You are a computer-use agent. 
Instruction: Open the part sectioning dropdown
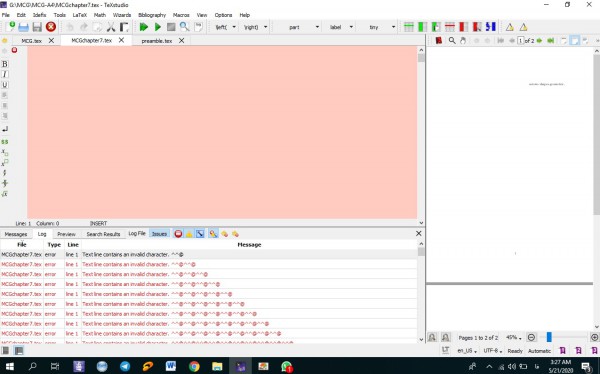click(x=317, y=27)
